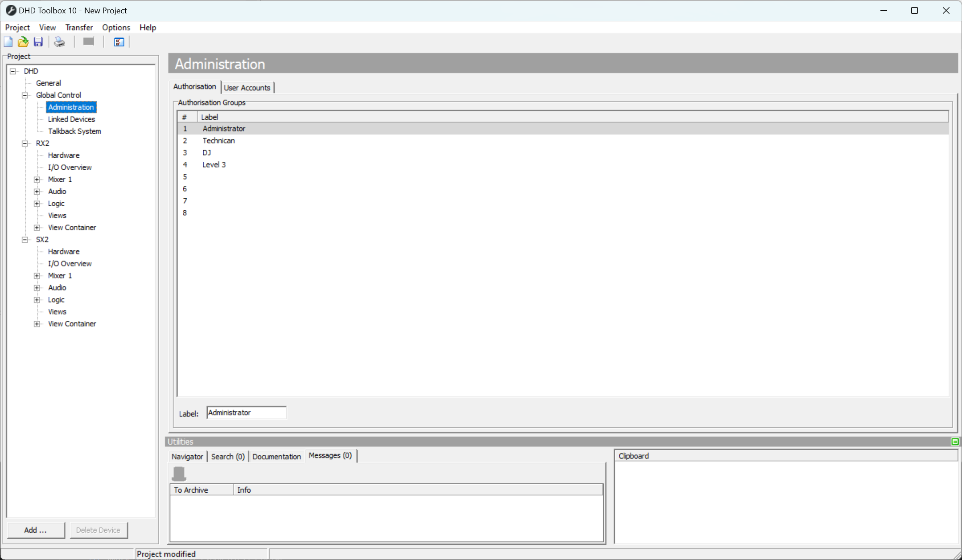The width and height of the screenshot is (962, 560).
Task: Expand the Logic node under RX2
Action: (x=37, y=203)
